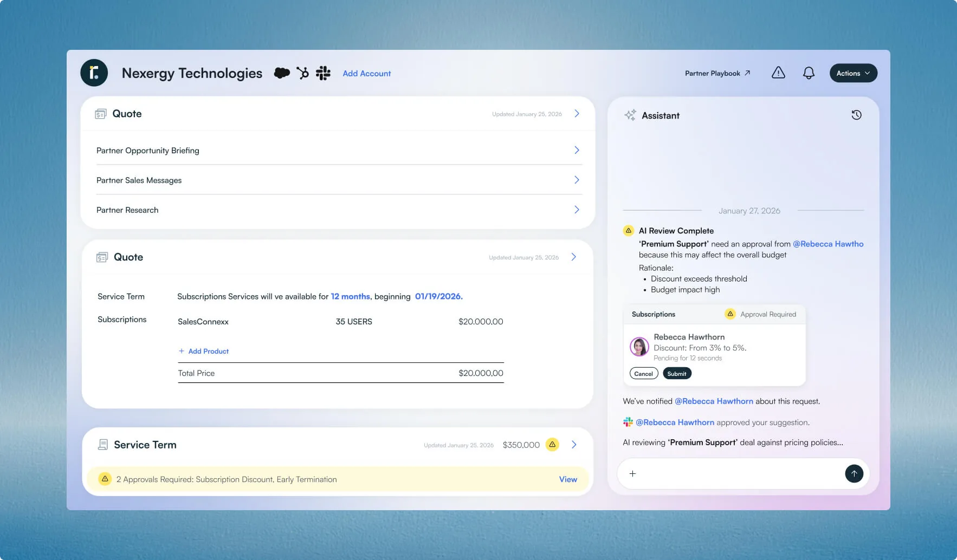Viewport: 957px width, 560px height.
Task: Click the Subscriptions label in approval card
Action: tap(654, 314)
